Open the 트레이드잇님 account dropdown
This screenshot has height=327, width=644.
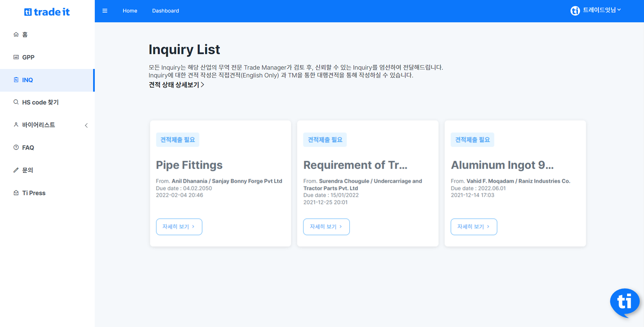[602, 10]
